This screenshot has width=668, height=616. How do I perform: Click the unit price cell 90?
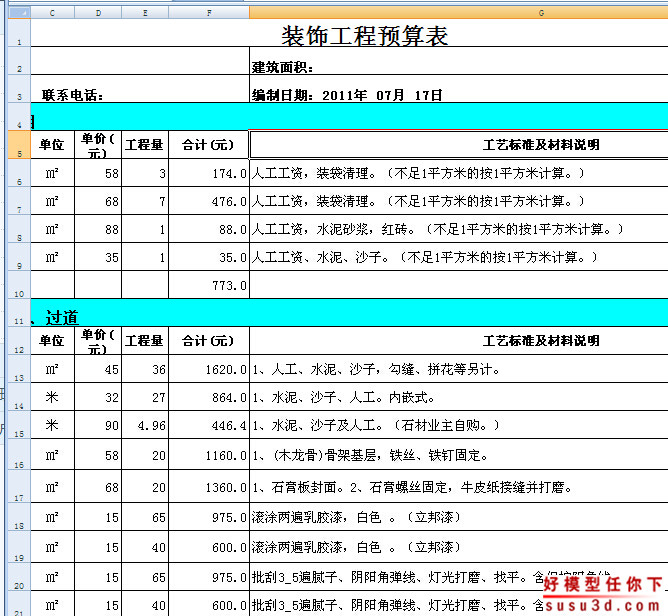(98, 425)
